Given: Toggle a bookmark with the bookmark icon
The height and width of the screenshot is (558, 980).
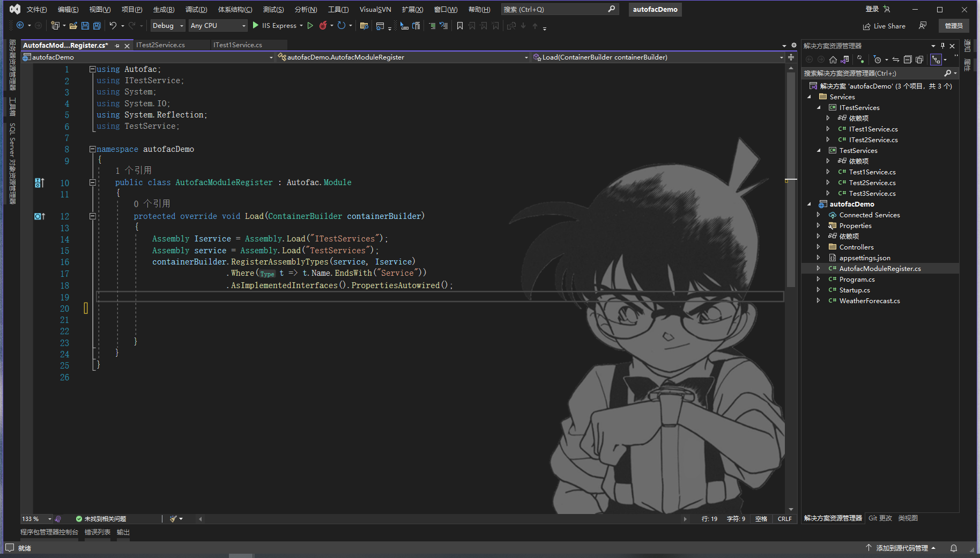Looking at the screenshot, I should (x=459, y=26).
